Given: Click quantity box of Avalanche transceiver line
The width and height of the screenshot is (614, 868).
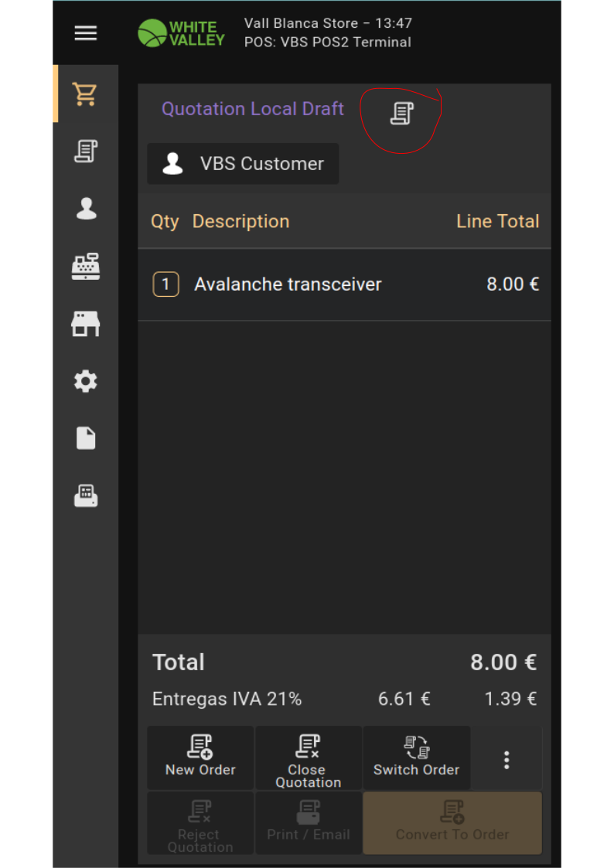Looking at the screenshot, I should [x=165, y=284].
